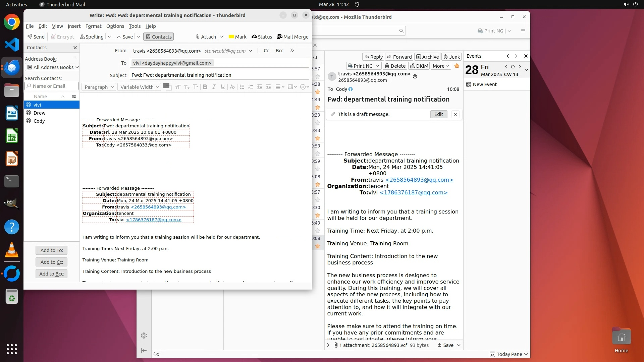Open Mail Merge tool
The width and height of the screenshot is (644, 362).
(292, 37)
